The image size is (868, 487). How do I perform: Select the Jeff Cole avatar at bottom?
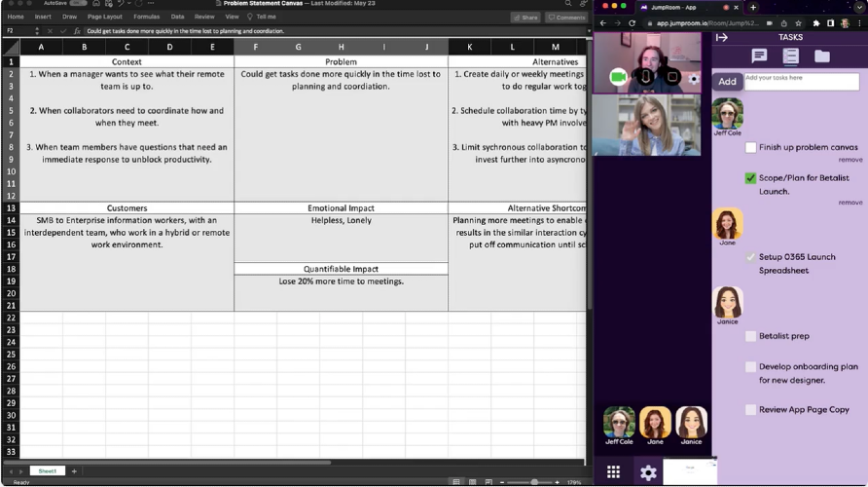[x=619, y=423]
